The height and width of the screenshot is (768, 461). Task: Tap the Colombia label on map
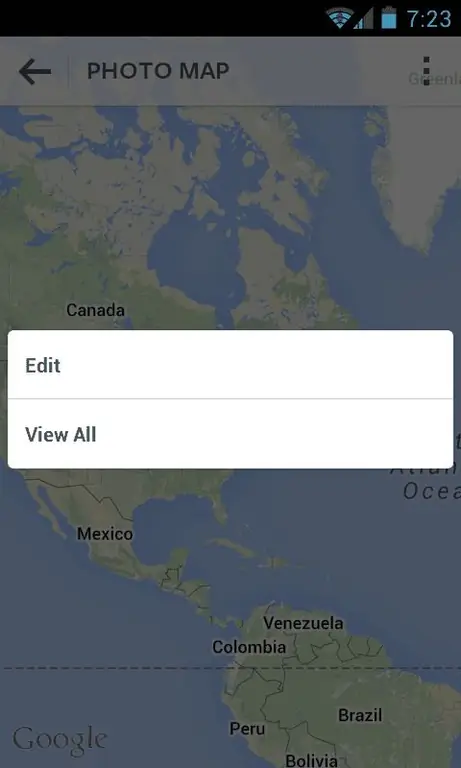(249, 647)
